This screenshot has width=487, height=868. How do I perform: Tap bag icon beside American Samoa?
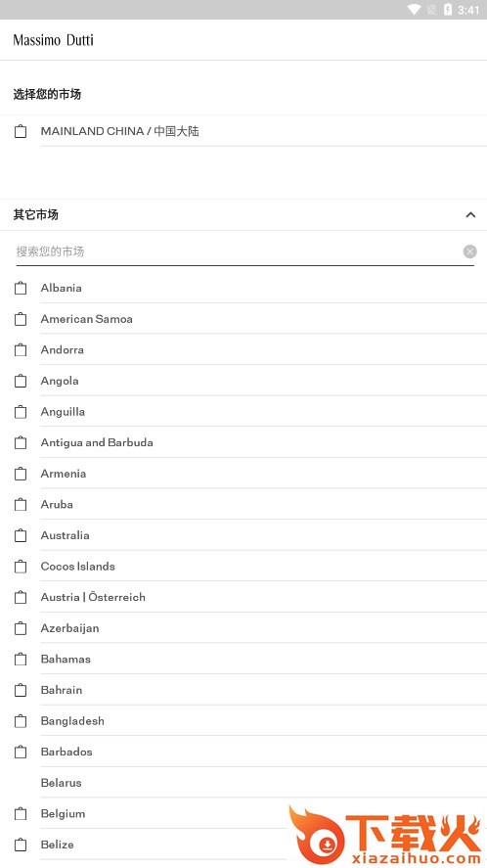tap(21, 319)
